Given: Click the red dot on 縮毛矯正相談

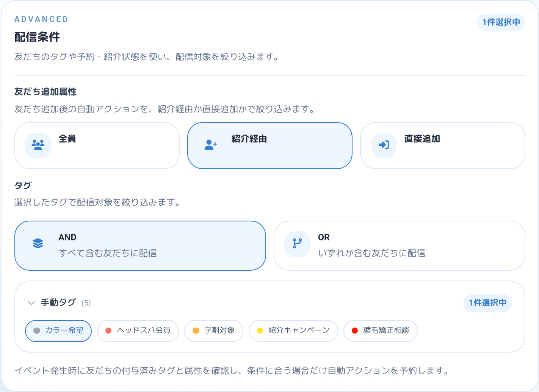Looking at the screenshot, I should (355, 331).
